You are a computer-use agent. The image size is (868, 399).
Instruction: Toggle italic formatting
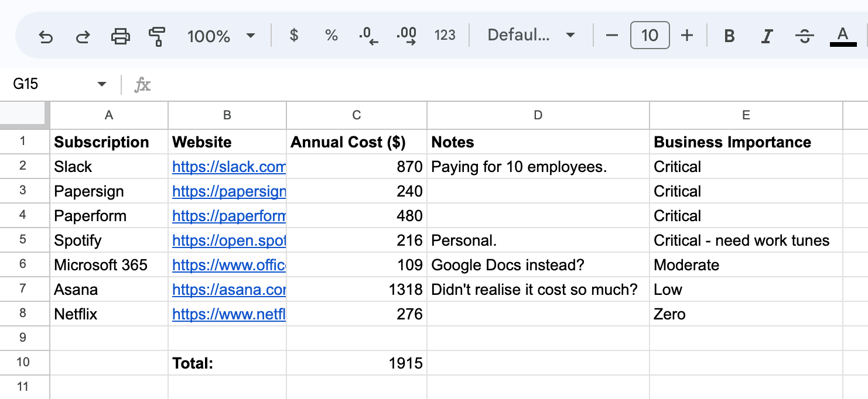(x=766, y=36)
